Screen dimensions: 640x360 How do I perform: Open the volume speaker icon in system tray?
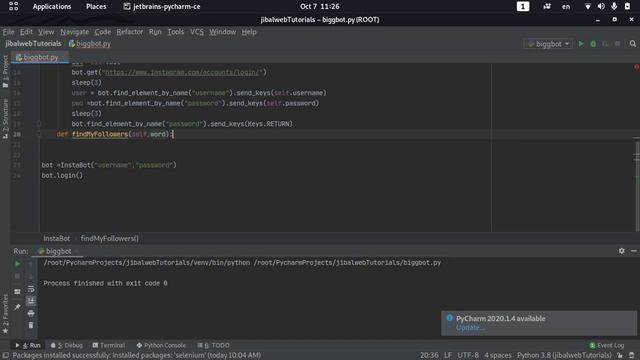coord(601,7)
